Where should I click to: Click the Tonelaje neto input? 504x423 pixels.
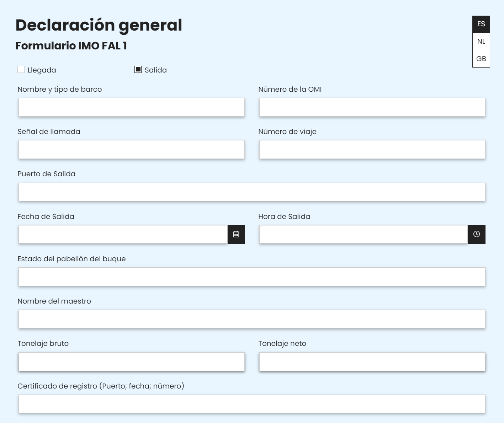coord(372,362)
